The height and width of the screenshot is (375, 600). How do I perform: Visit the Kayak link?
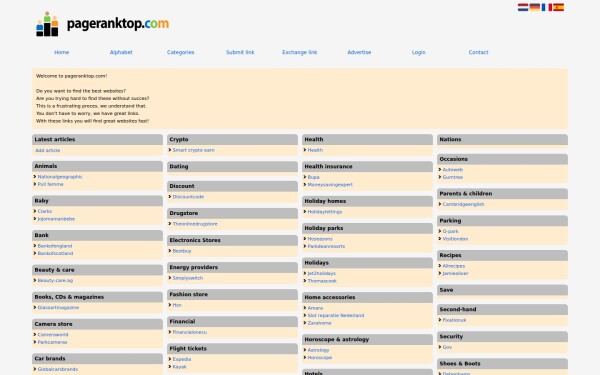tap(179, 367)
